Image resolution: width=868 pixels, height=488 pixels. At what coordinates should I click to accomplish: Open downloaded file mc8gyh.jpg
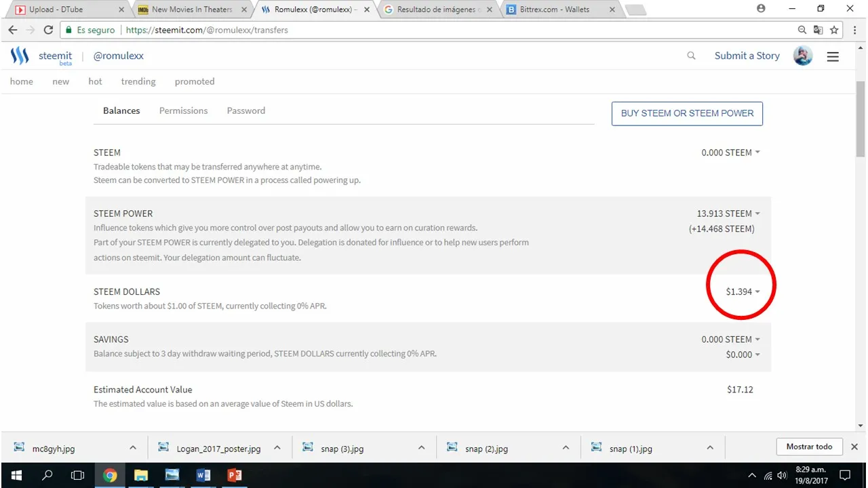65,448
